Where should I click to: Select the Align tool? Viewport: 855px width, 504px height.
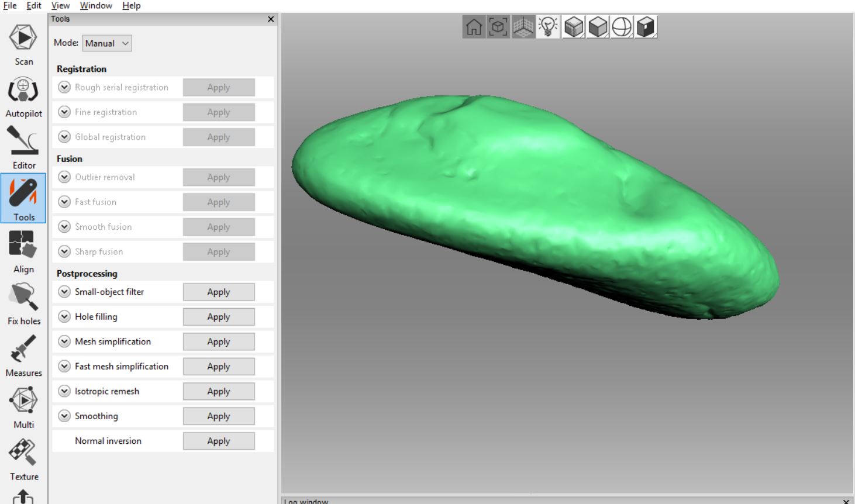(x=23, y=252)
